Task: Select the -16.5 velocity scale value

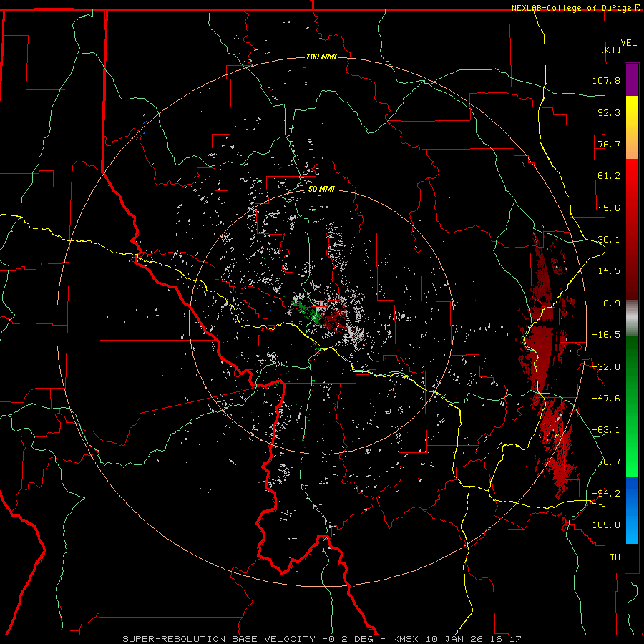Action: click(606, 335)
